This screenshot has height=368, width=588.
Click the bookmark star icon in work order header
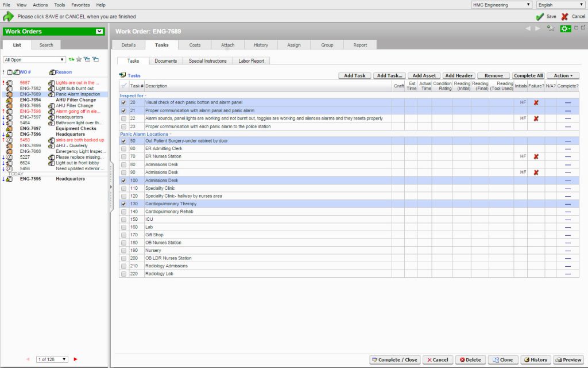(551, 29)
